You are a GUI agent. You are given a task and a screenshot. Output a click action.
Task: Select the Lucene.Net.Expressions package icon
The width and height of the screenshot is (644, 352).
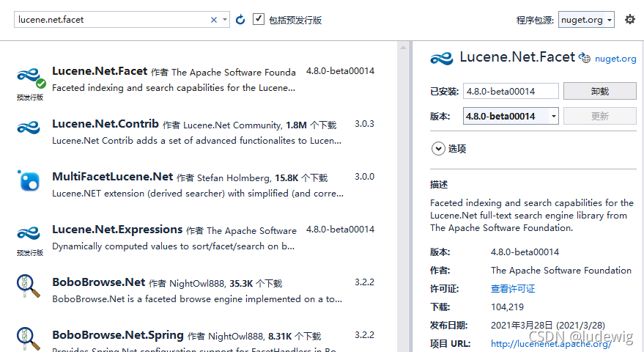29,234
